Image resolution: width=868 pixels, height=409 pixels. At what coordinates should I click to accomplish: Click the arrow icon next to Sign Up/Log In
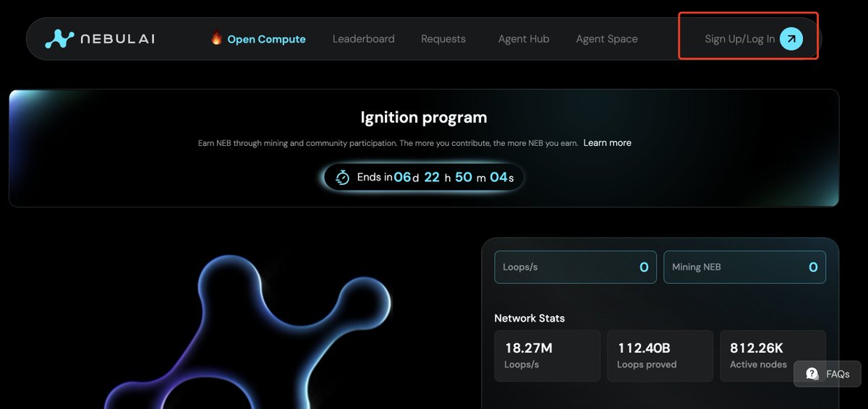[791, 39]
